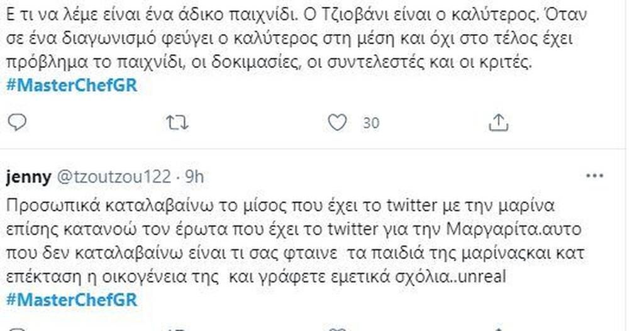The width and height of the screenshot is (644, 331).
Task: Click the share icon under jenny's tweet
Action: tap(498, 328)
